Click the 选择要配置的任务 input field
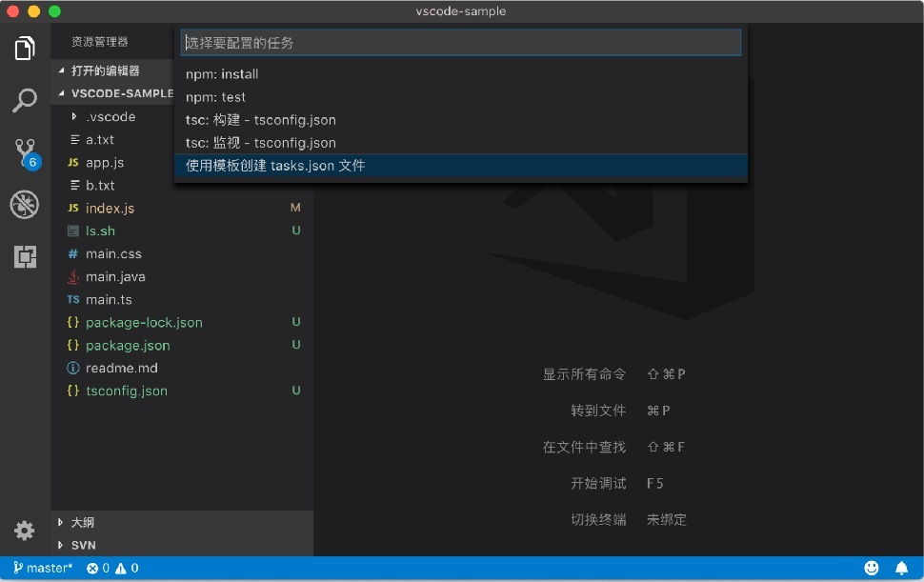924x582 pixels. pos(461,43)
